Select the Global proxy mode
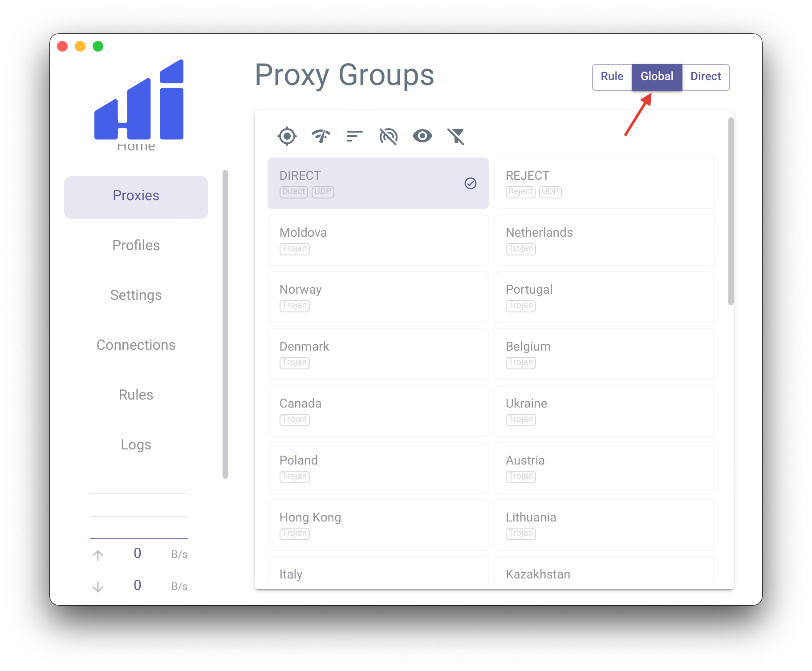Viewport: 812px width, 671px height. [x=657, y=77]
